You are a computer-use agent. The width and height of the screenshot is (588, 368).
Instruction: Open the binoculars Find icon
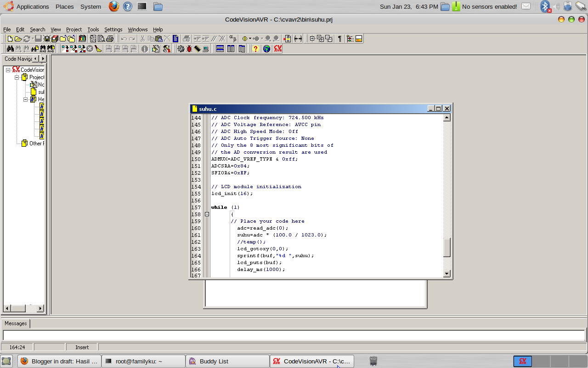coord(10,49)
